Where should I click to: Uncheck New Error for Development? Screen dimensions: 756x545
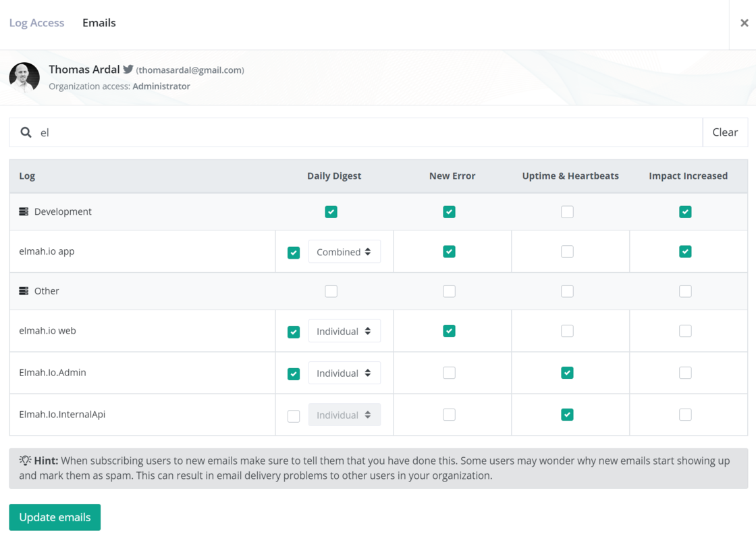pyautogui.click(x=449, y=212)
